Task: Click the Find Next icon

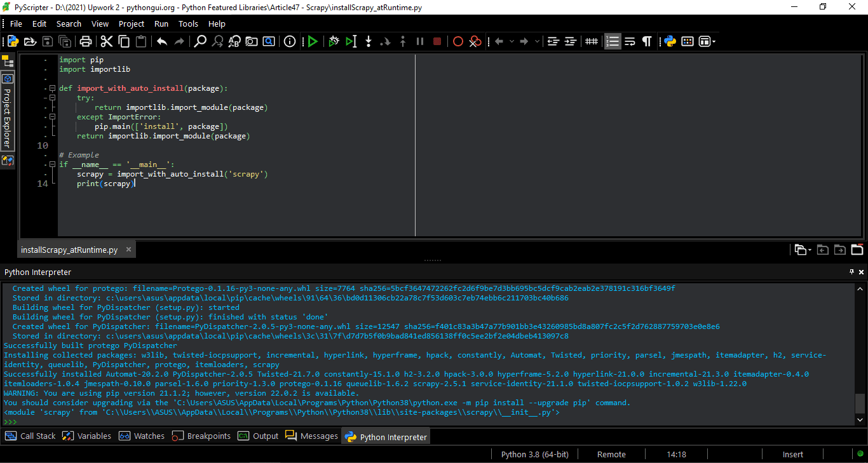Action: [217, 41]
